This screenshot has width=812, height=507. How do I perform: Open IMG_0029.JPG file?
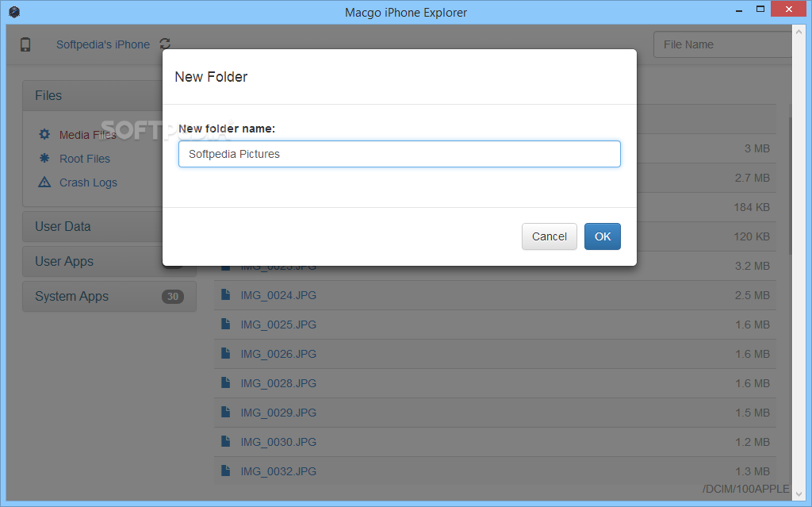click(278, 413)
